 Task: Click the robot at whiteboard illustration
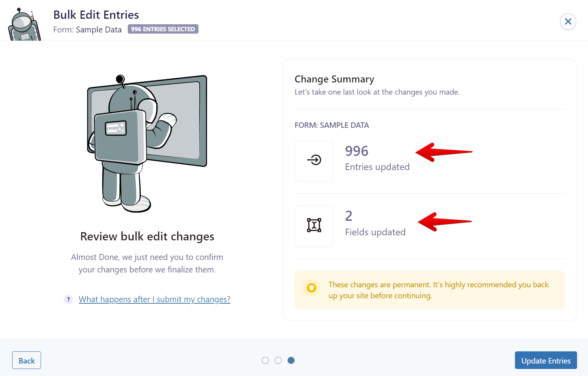coord(147,143)
